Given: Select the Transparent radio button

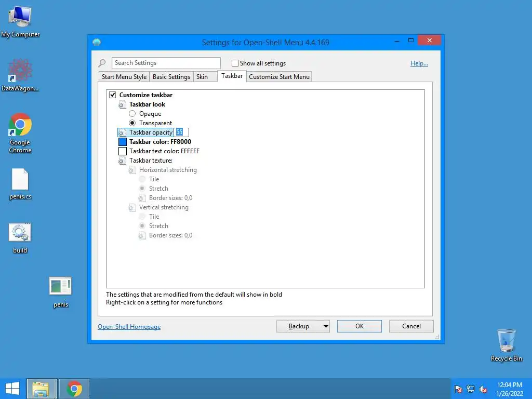Looking at the screenshot, I should coord(132,123).
